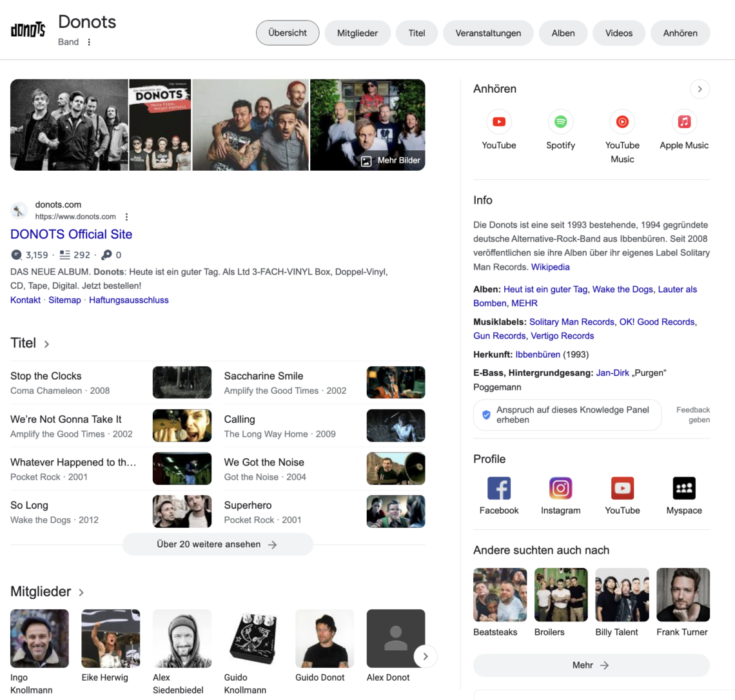This screenshot has height=700, width=735.
Task: Show next members with carousel arrow
Action: [x=425, y=656]
